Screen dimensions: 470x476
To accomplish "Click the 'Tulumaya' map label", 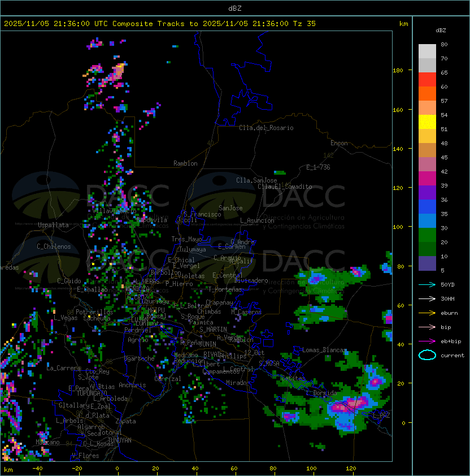I will click(193, 249).
